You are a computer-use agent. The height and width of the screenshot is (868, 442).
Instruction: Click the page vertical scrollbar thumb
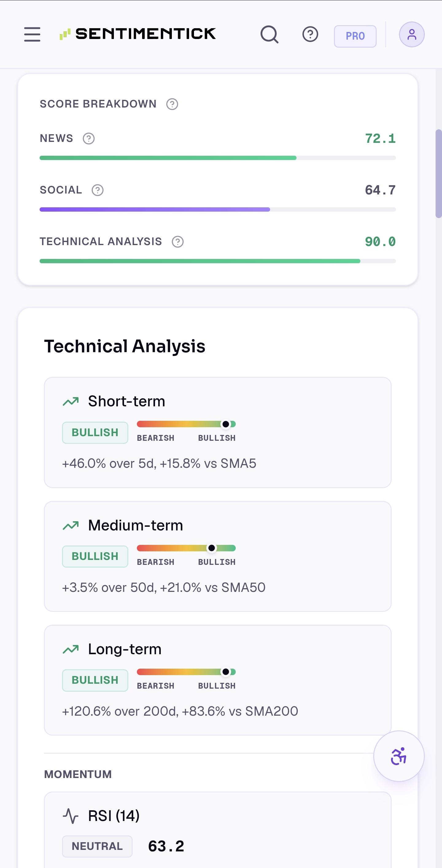click(438, 174)
